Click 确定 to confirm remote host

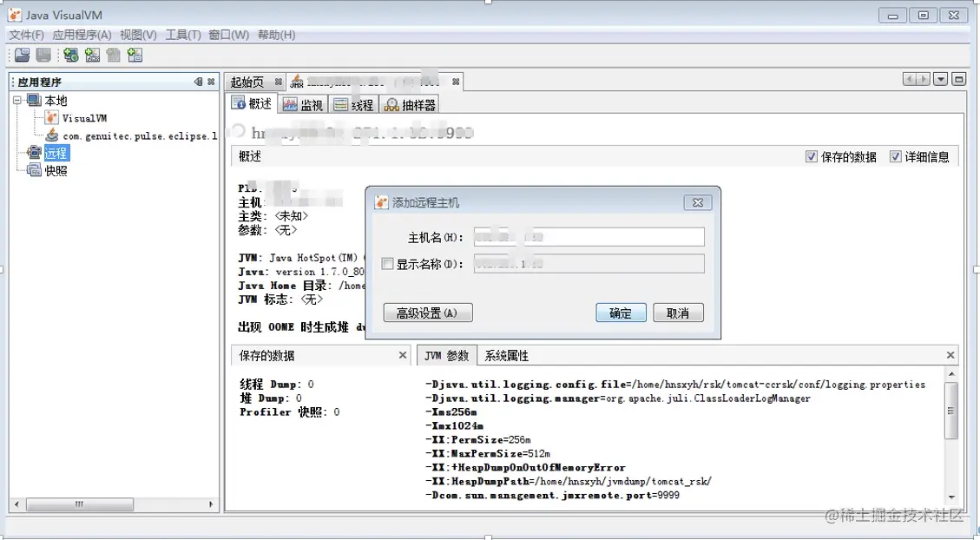[x=621, y=313]
